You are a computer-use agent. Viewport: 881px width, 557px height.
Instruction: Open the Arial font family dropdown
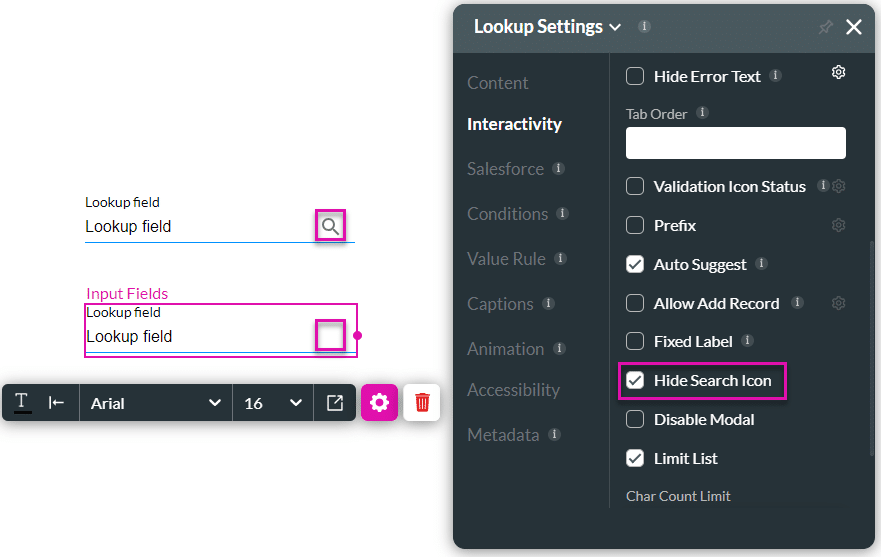coord(155,403)
